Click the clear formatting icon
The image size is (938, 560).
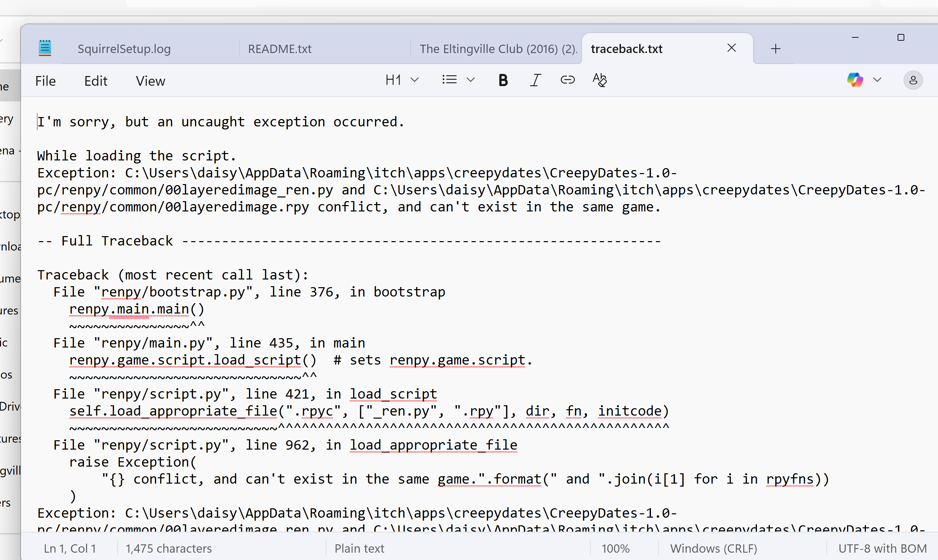pyautogui.click(x=599, y=80)
